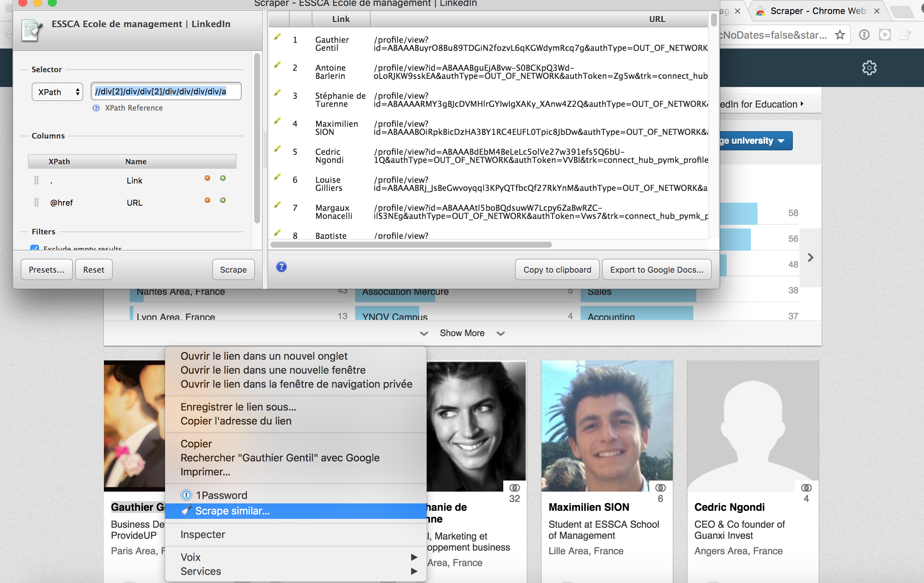Expand the blue university dropdown button
The width and height of the screenshot is (924, 583).
pyautogui.click(x=755, y=141)
